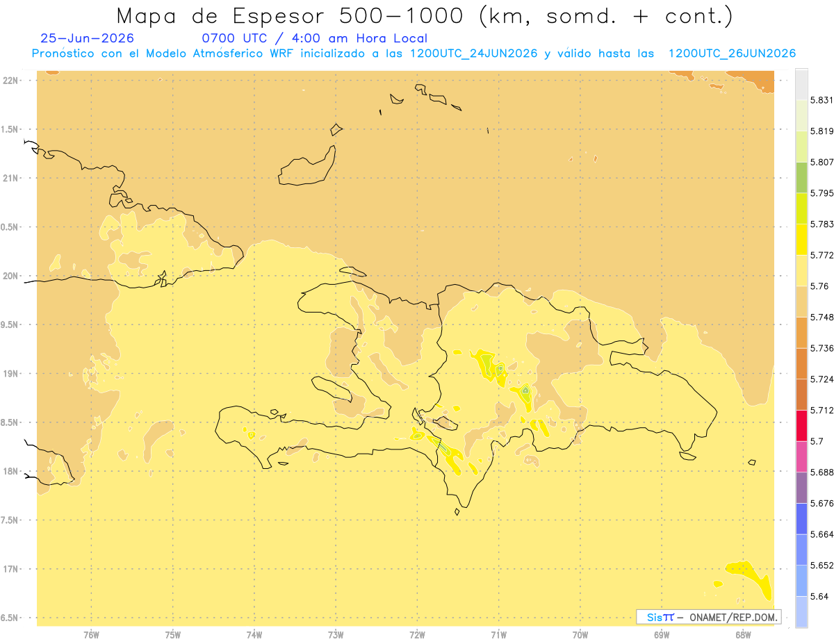The height and width of the screenshot is (644, 834).
Task: Click the legend value "5.652"
Action: coord(821,565)
